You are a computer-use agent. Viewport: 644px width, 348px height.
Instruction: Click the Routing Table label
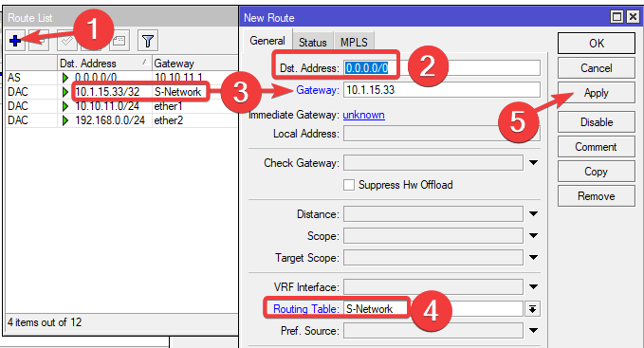pos(306,309)
